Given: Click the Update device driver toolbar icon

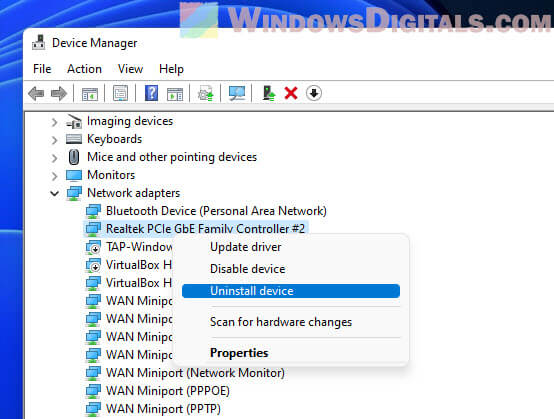Looking at the screenshot, I should (206, 94).
